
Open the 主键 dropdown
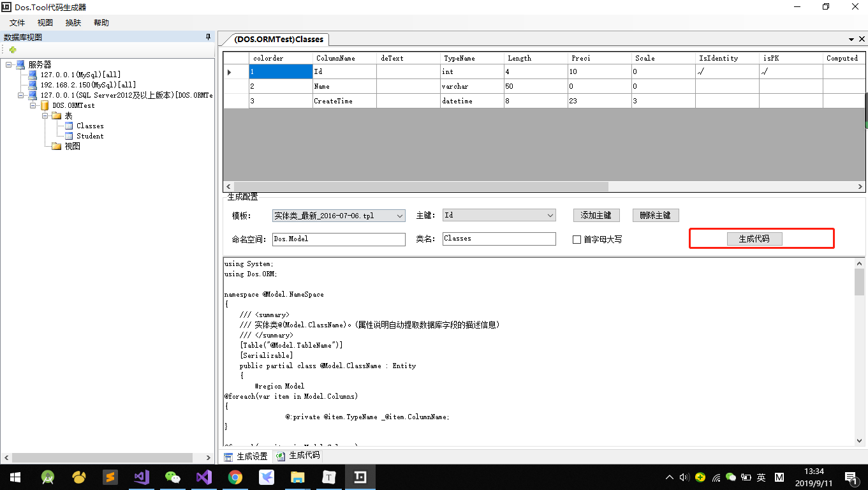[550, 215]
